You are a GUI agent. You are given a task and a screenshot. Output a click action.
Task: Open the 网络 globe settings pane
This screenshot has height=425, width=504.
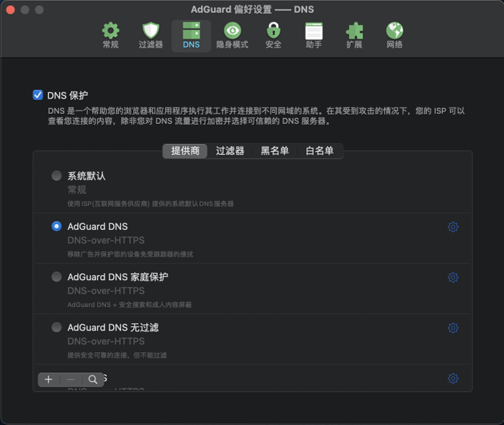(x=395, y=36)
